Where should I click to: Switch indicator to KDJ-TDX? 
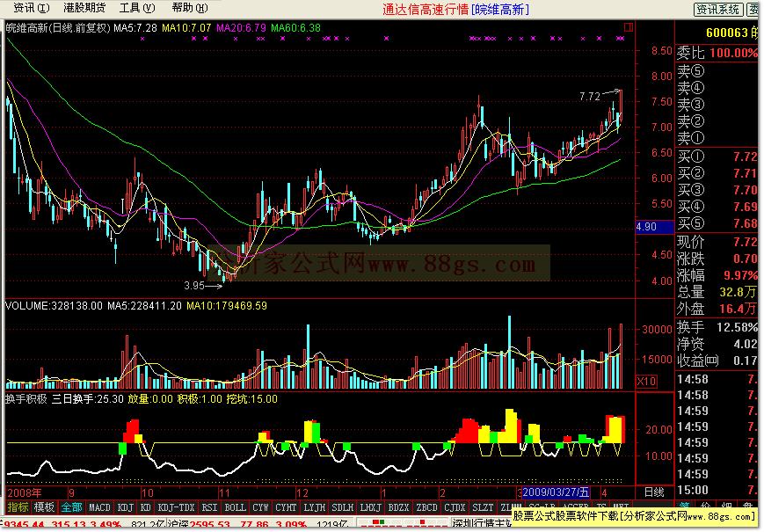176,507
